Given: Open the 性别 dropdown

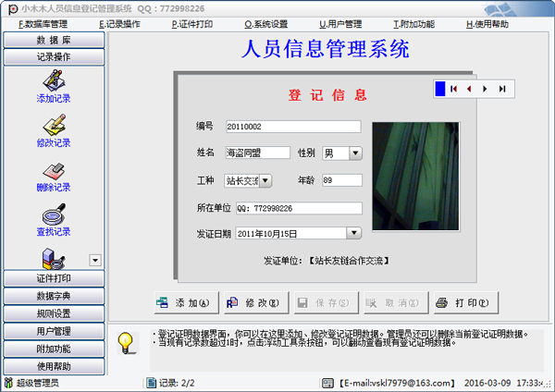Looking at the screenshot, I should pos(355,153).
